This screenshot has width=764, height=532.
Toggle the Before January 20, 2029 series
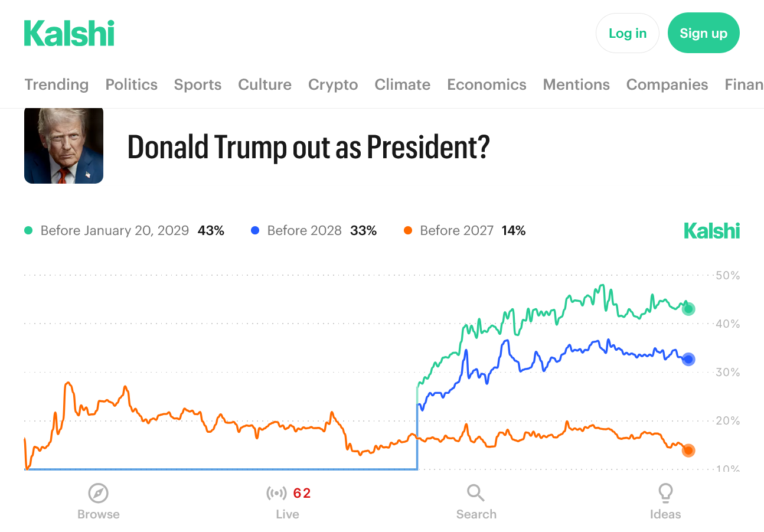(x=115, y=231)
